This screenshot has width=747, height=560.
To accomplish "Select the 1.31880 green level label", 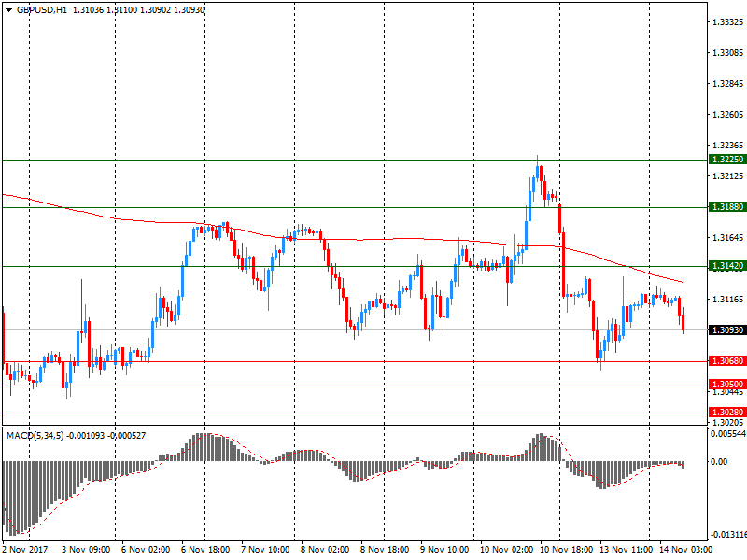I will pyautogui.click(x=727, y=207).
